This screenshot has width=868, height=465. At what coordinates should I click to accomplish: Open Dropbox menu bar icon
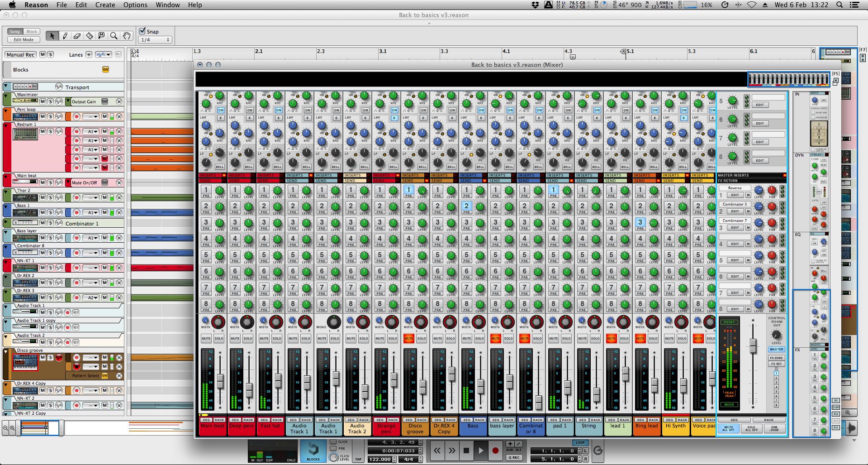pyautogui.click(x=535, y=5)
